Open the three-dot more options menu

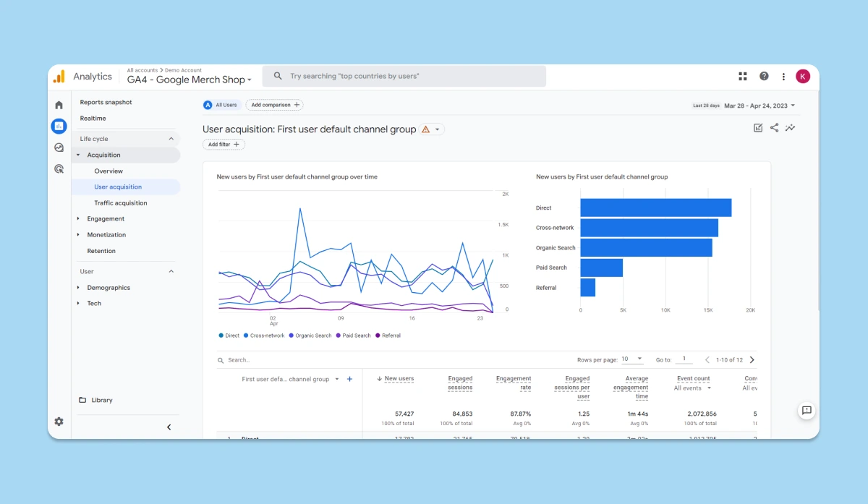[x=783, y=76]
